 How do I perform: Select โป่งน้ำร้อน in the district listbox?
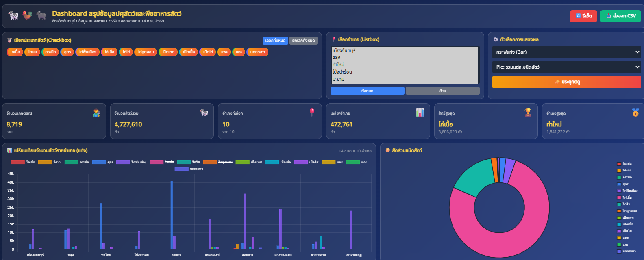(x=405, y=72)
